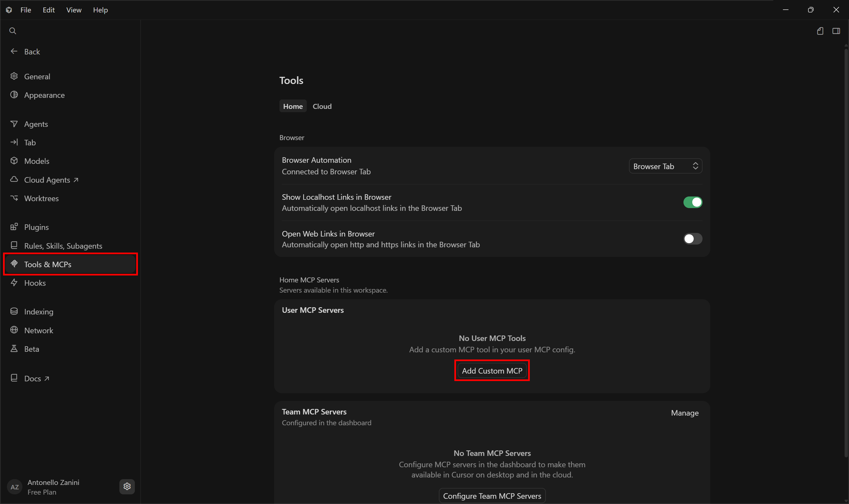This screenshot has width=849, height=504.
Task: Click the Worktrees branch icon
Action: coord(14,198)
